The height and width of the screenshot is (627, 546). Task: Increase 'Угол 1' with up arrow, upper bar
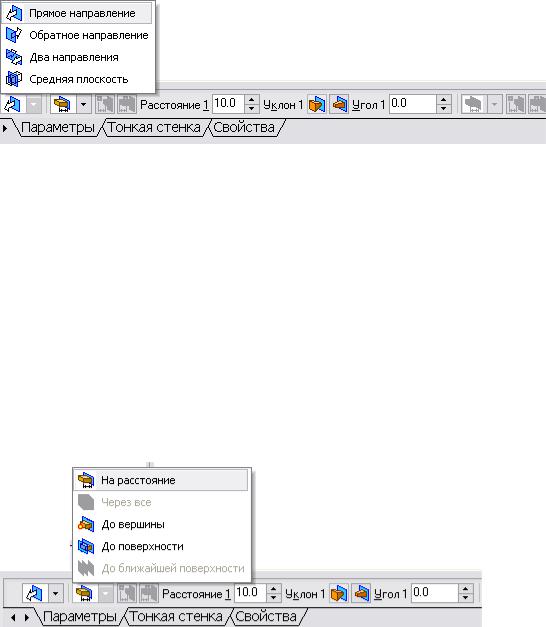pyautogui.click(x=444, y=100)
